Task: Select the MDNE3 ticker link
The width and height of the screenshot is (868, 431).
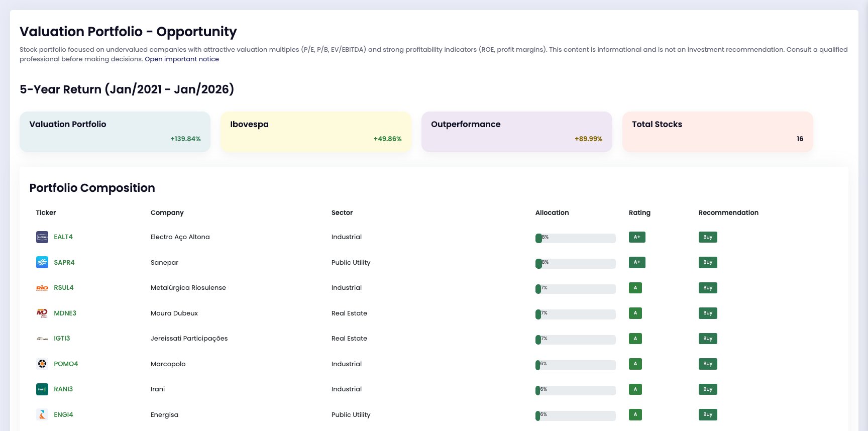Action: tap(65, 313)
